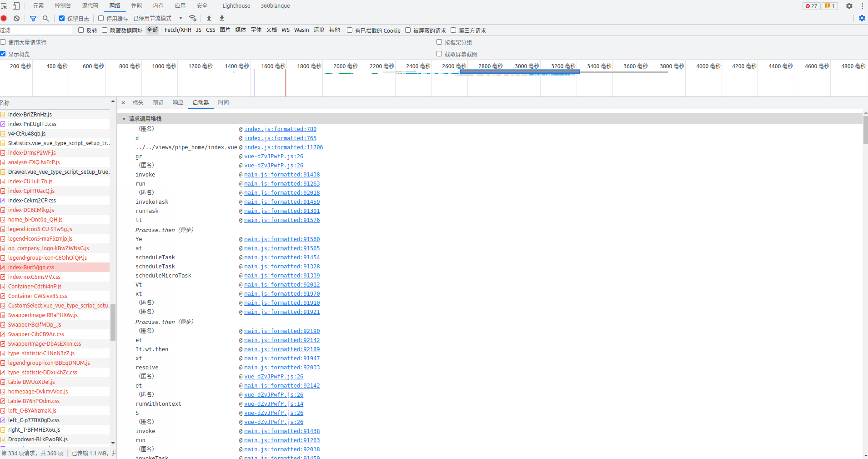The image size is (868, 459).
Task: Open the blue network settings gear
Action: coord(862,18)
